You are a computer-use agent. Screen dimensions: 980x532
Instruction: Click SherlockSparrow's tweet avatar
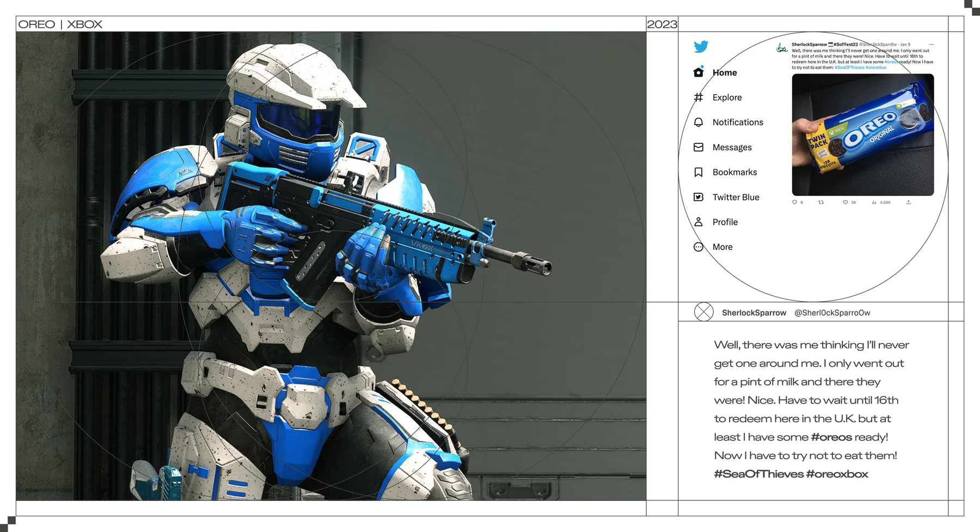782,48
